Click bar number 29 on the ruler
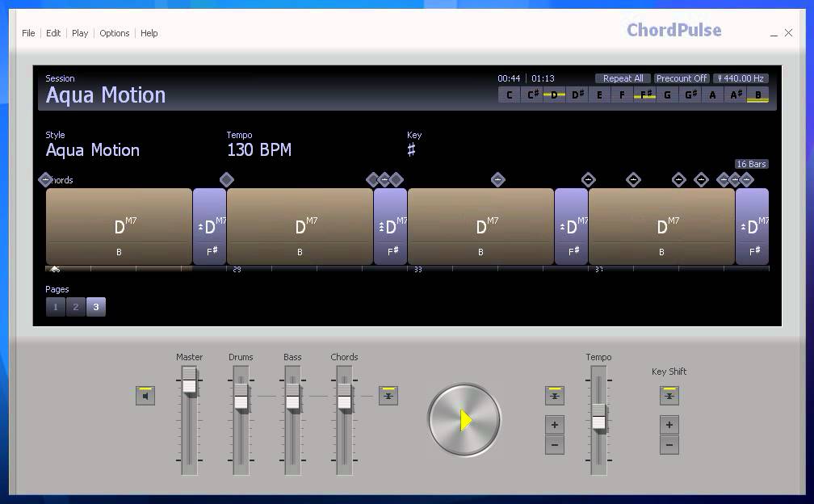Image resolution: width=814 pixels, height=504 pixels. click(x=237, y=270)
